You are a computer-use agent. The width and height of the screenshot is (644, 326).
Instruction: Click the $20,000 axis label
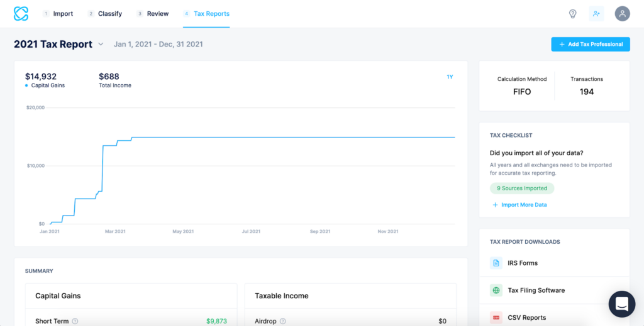coord(35,107)
